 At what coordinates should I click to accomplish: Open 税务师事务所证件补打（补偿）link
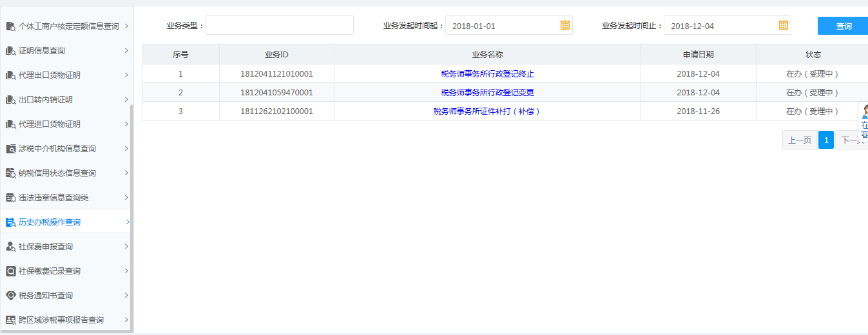pos(487,111)
